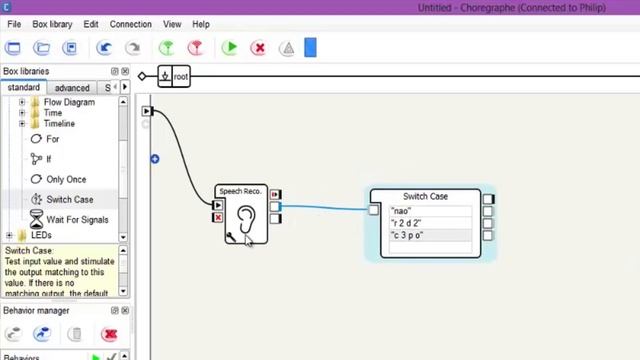Click the Speech Reco. wrench parameters icon

click(231, 237)
